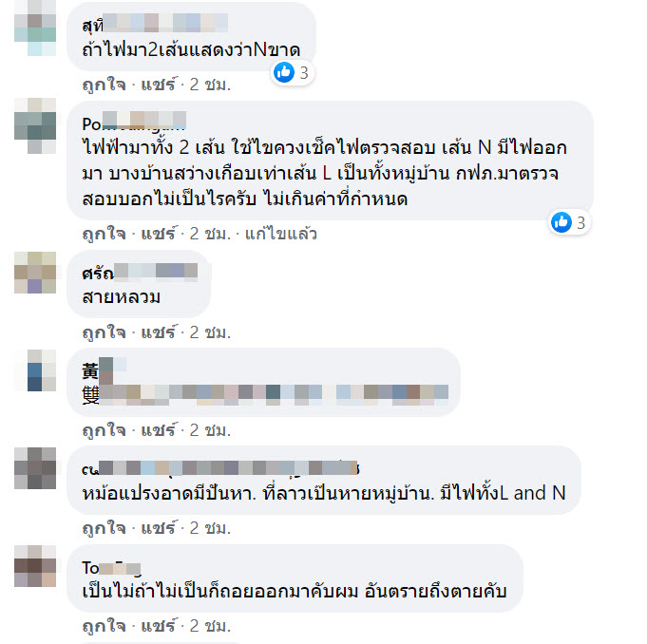Like the long comment about กฟภ.

coord(104,234)
